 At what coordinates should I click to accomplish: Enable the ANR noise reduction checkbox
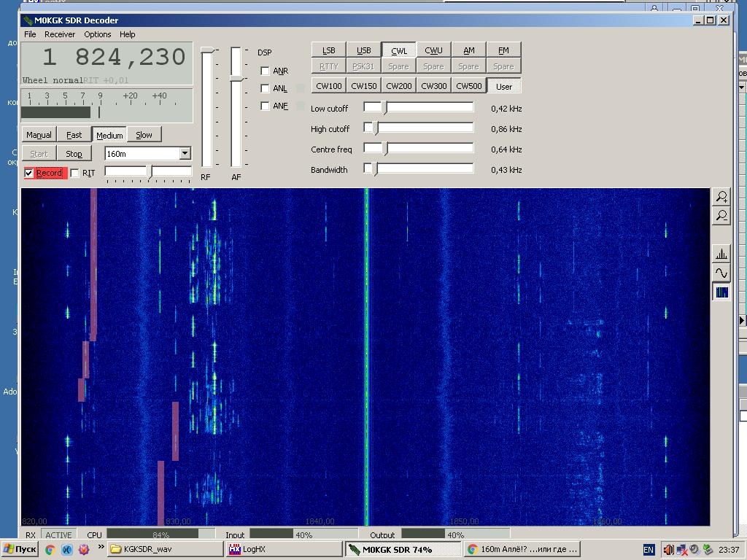coord(266,71)
